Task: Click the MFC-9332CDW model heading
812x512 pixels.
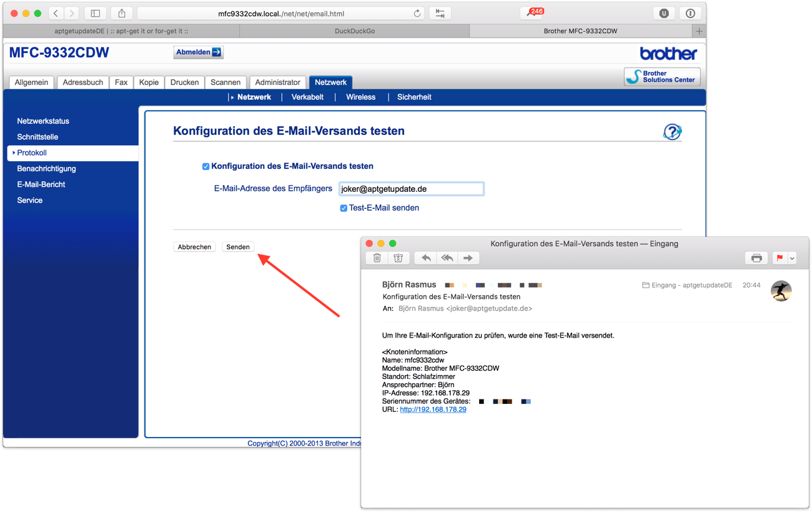Action: (x=59, y=53)
